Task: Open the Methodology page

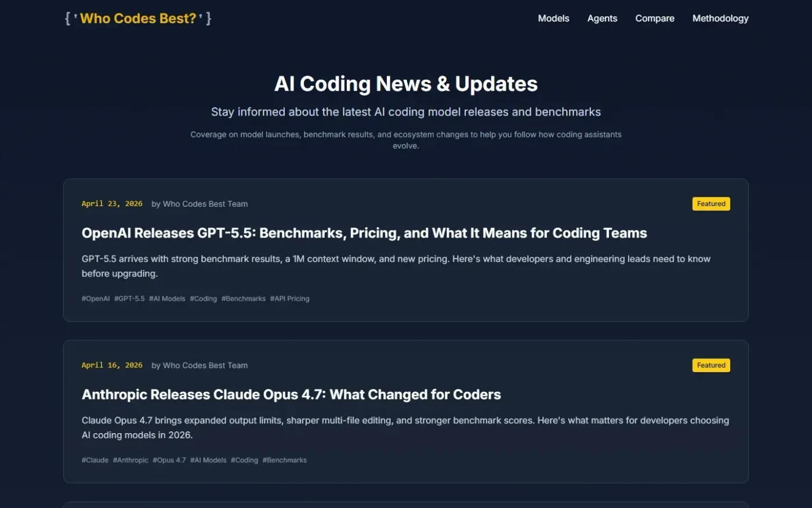Action: (x=720, y=19)
